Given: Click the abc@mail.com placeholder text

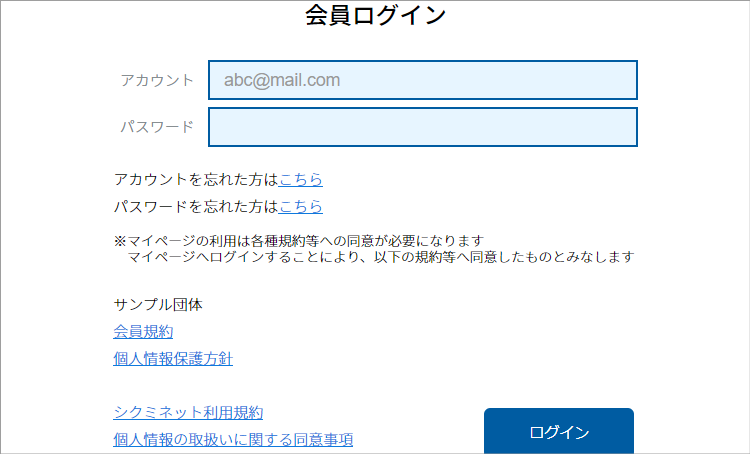Looking at the screenshot, I should 282,80.
